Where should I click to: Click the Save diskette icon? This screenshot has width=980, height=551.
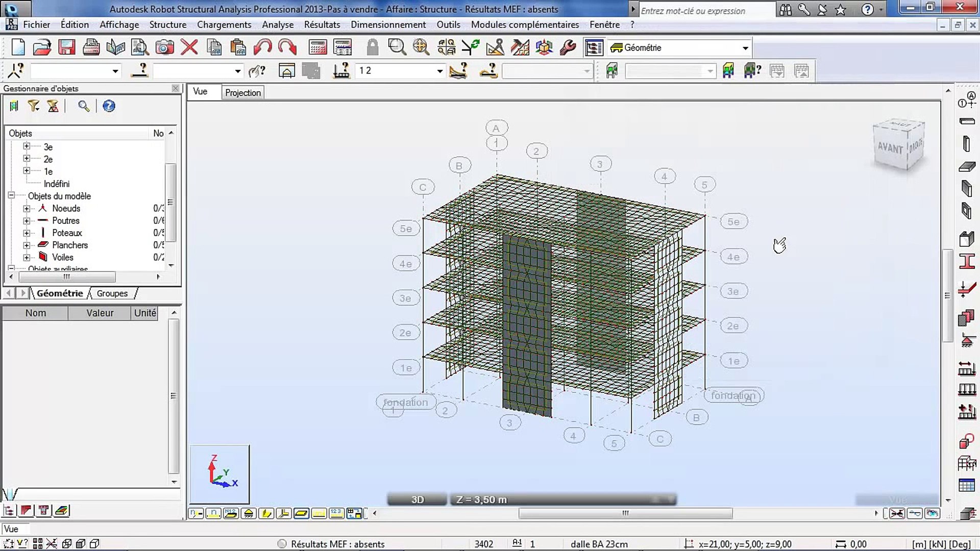click(66, 47)
